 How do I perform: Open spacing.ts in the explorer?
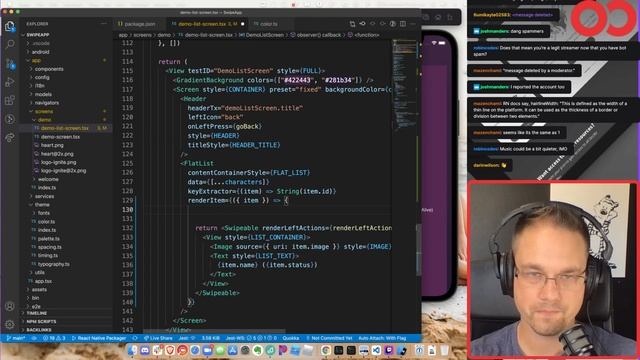point(49,247)
